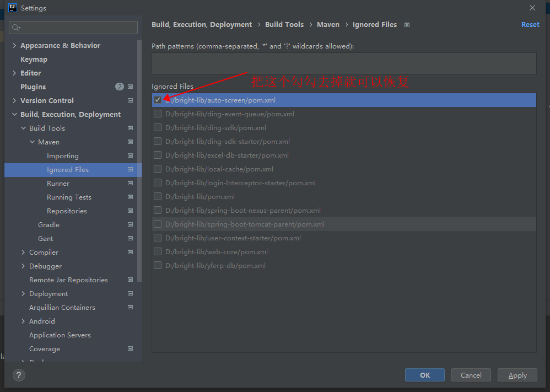Expand Appearance & Behavior section
This screenshot has height=392, width=550.
pyautogui.click(x=14, y=45)
